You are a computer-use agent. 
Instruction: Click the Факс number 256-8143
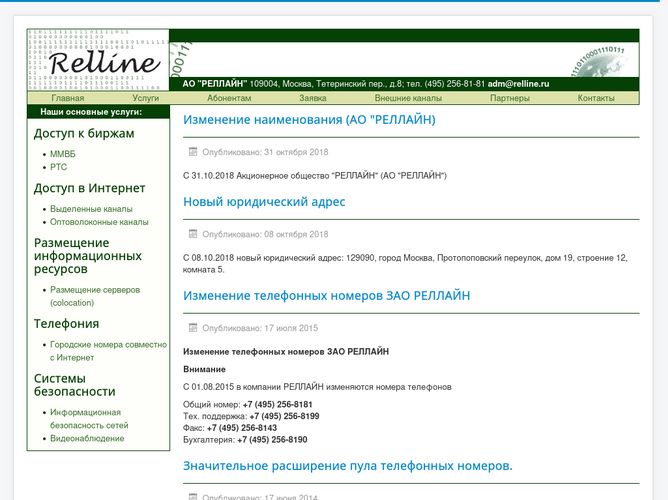242,428
